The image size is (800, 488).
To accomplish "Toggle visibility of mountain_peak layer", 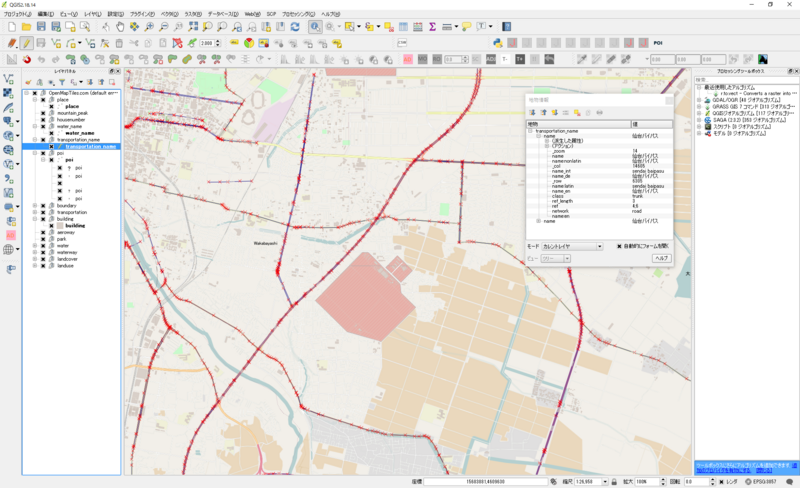I will (x=43, y=113).
